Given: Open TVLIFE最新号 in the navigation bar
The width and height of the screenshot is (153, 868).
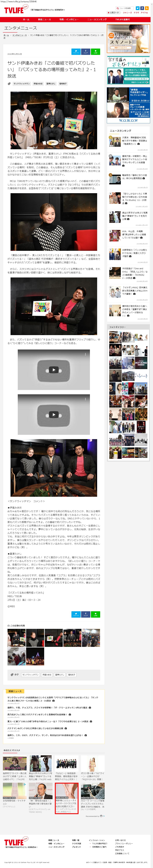Looking at the screenshot, I should (123, 20).
